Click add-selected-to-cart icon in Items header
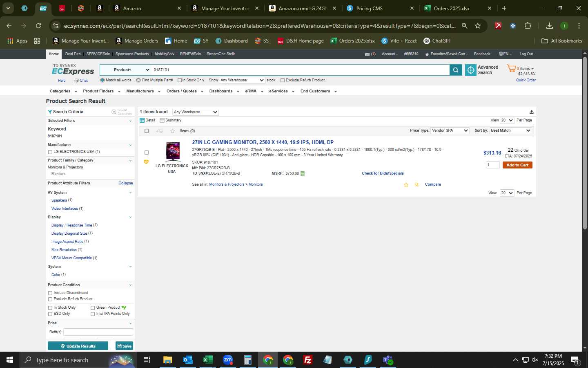The width and height of the screenshot is (588, 368). point(160,131)
